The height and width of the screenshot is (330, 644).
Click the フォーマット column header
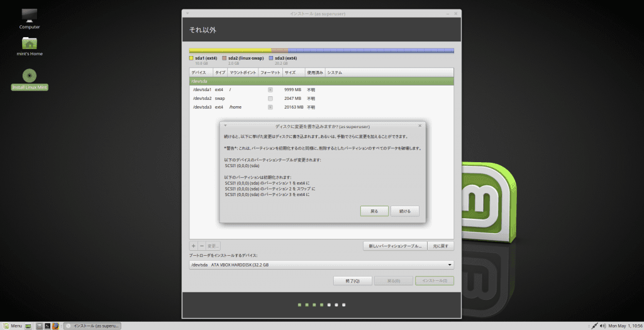(x=270, y=72)
